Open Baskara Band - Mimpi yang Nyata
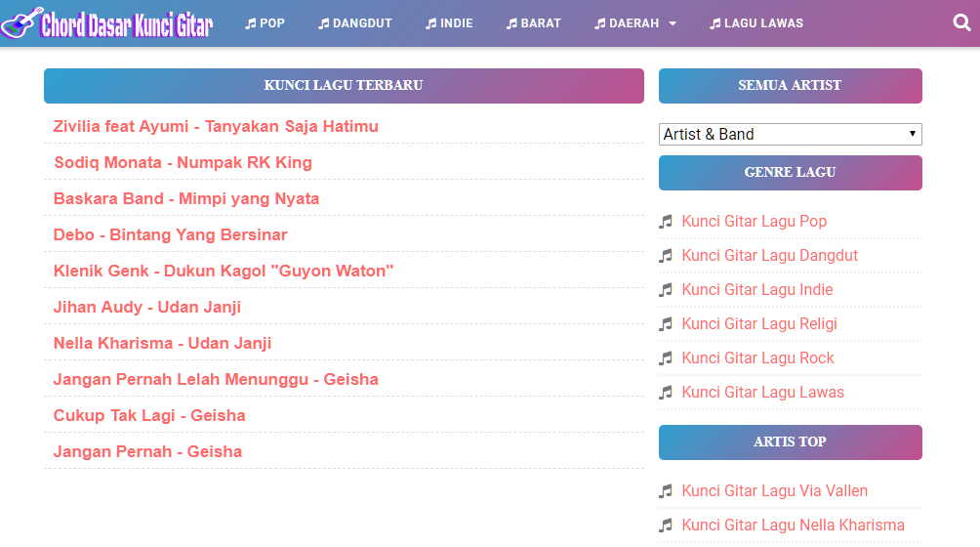The width and height of the screenshot is (980, 547). pyautogui.click(x=186, y=199)
